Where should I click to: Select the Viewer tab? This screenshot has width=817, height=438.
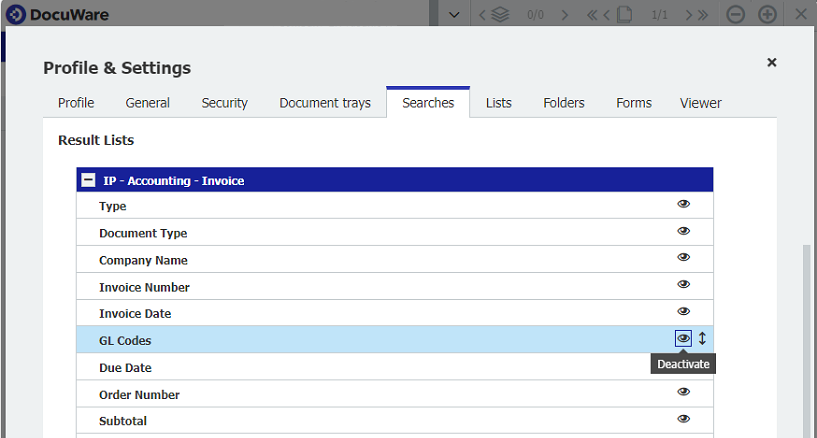tap(700, 103)
